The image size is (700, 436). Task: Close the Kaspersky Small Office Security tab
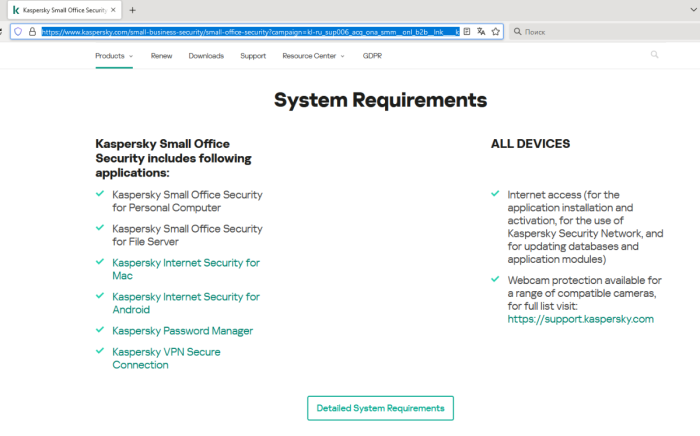pyautogui.click(x=113, y=10)
